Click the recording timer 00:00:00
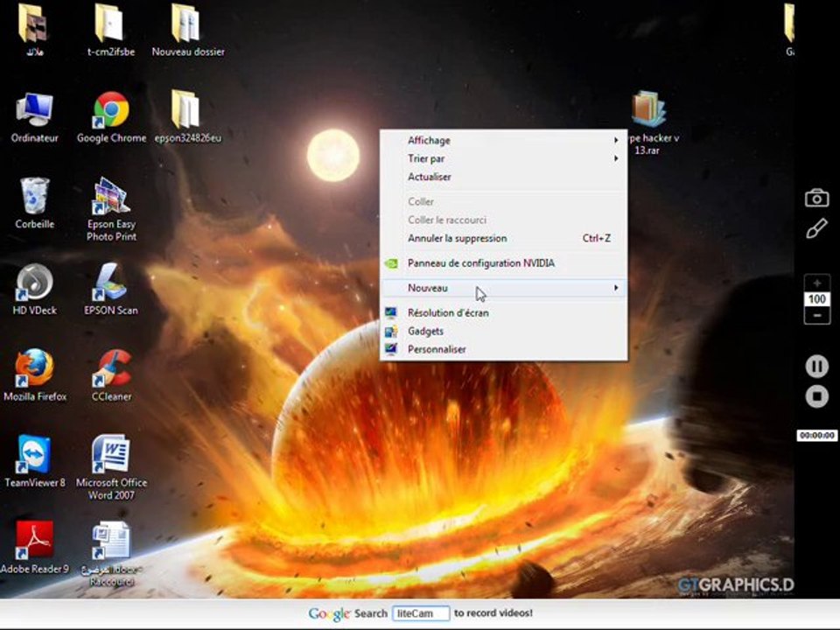This screenshot has height=630, width=840. [817, 436]
